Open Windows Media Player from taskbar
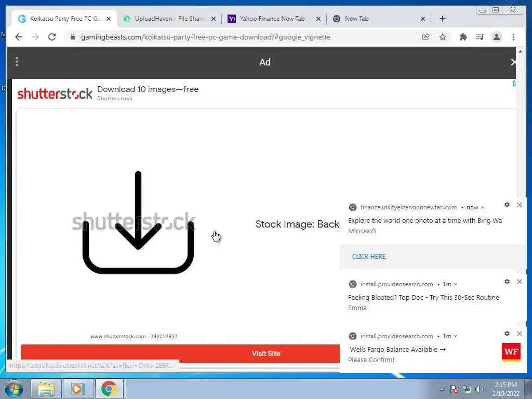Screen dimensions: 532x399 [77, 389]
